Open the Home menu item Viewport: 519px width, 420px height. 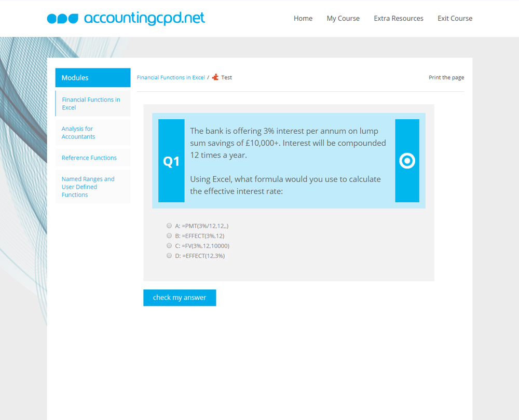[x=303, y=18]
